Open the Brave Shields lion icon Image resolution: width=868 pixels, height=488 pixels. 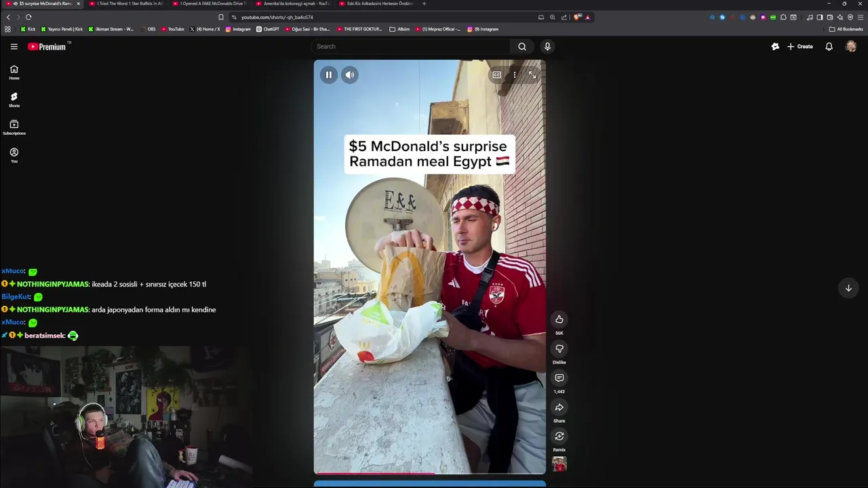click(x=576, y=17)
